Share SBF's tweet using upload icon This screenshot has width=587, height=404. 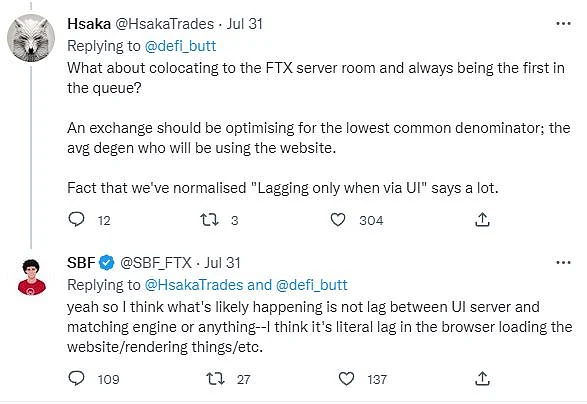482,379
